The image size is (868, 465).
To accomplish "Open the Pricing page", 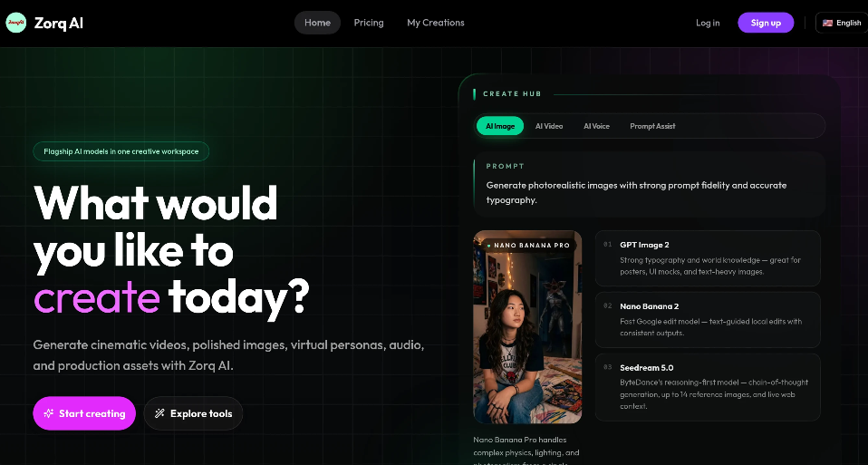I will coord(369,23).
